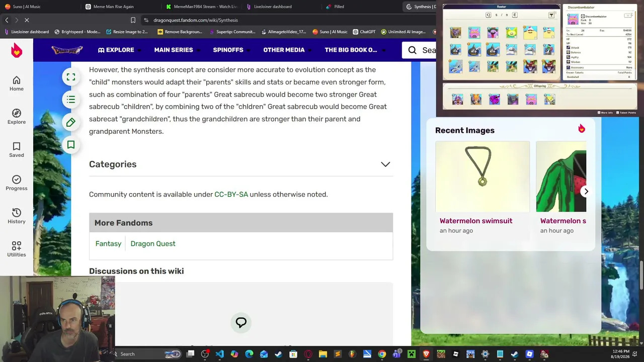Click the page's vertical scrollbar thumb
The height and width of the screenshot is (362, 644).
point(641,275)
